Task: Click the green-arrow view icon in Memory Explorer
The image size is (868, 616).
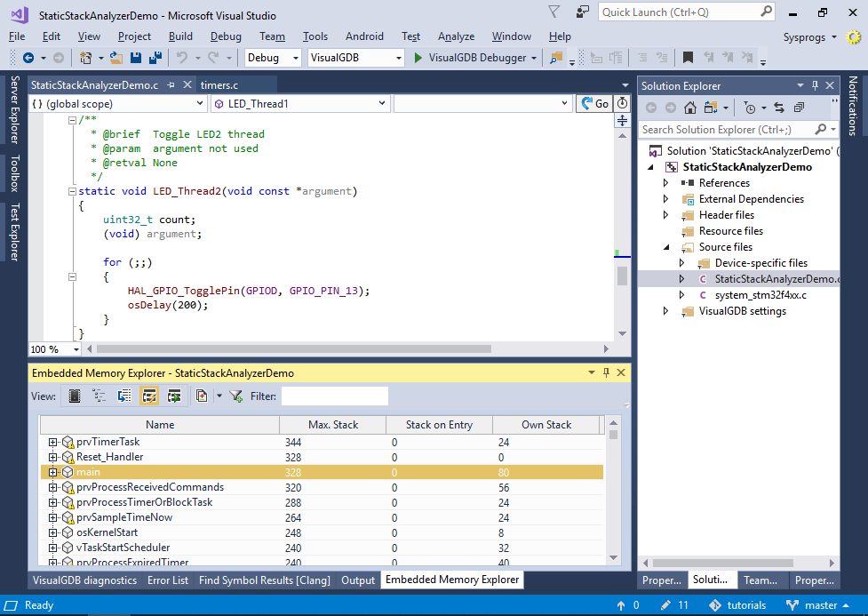Action: click(174, 396)
